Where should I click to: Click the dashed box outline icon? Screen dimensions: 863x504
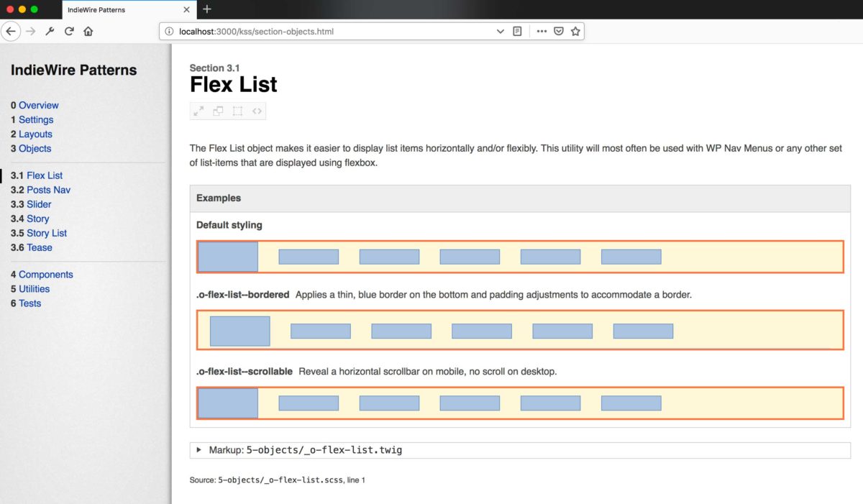237,111
